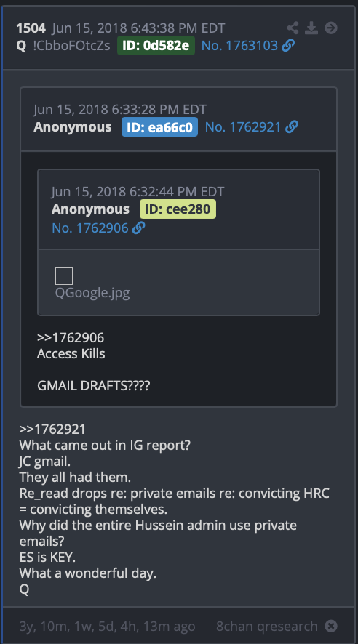Click chain link icon beside No. 1763103

(x=288, y=46)
